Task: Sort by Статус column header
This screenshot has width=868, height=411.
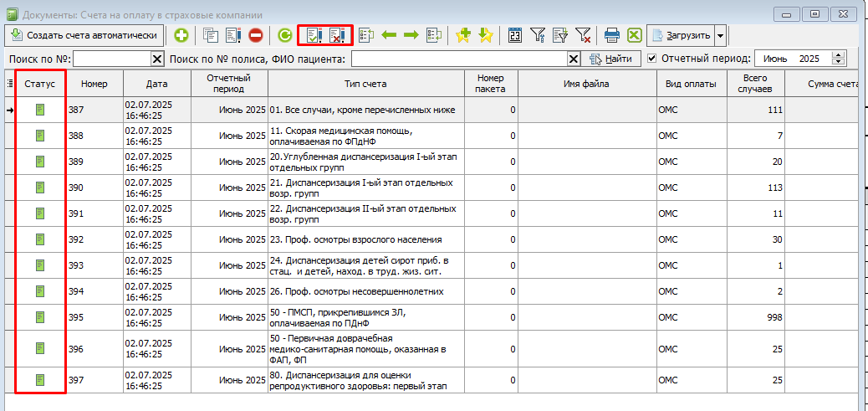Action: [x=40, y=84]
